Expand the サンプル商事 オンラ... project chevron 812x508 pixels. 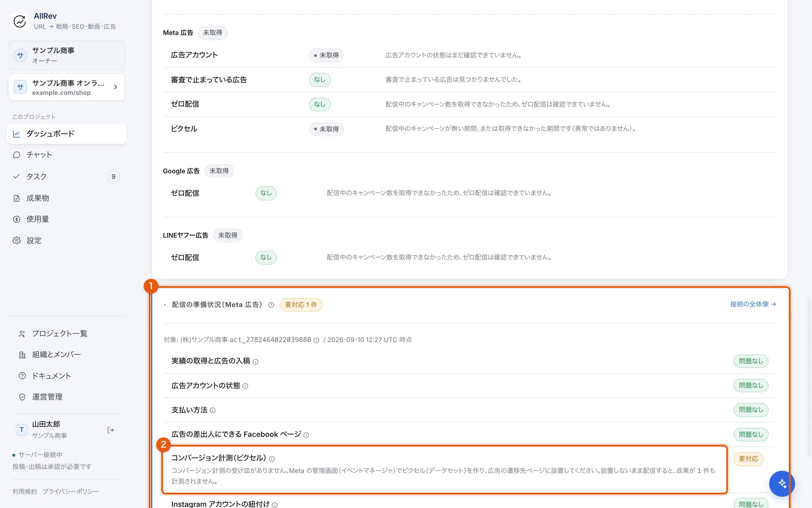point(115,87)
